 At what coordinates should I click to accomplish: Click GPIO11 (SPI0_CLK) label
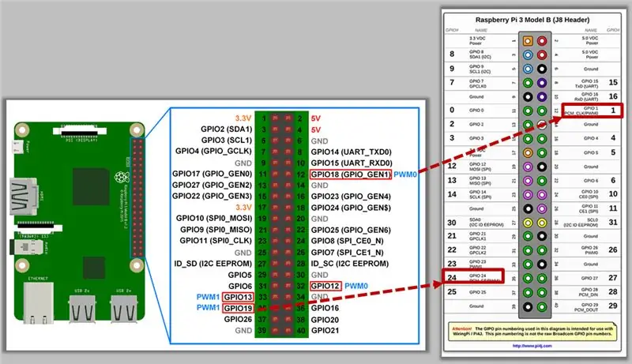coord(216,241)
